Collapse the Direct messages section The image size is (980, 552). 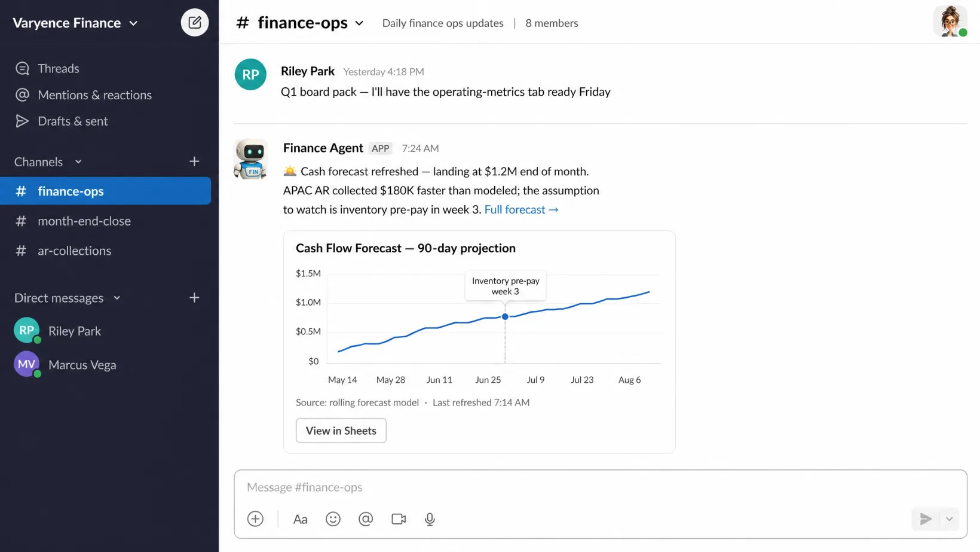117,298
